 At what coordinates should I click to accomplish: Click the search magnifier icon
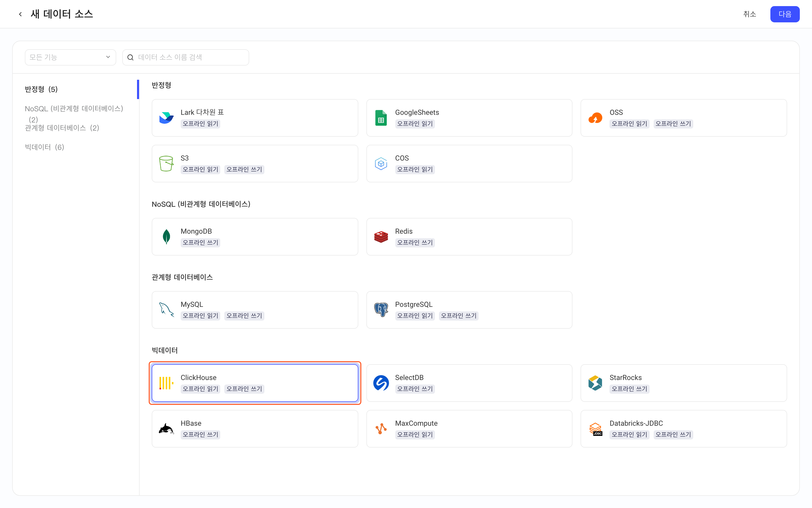click(x=130, y=57)
